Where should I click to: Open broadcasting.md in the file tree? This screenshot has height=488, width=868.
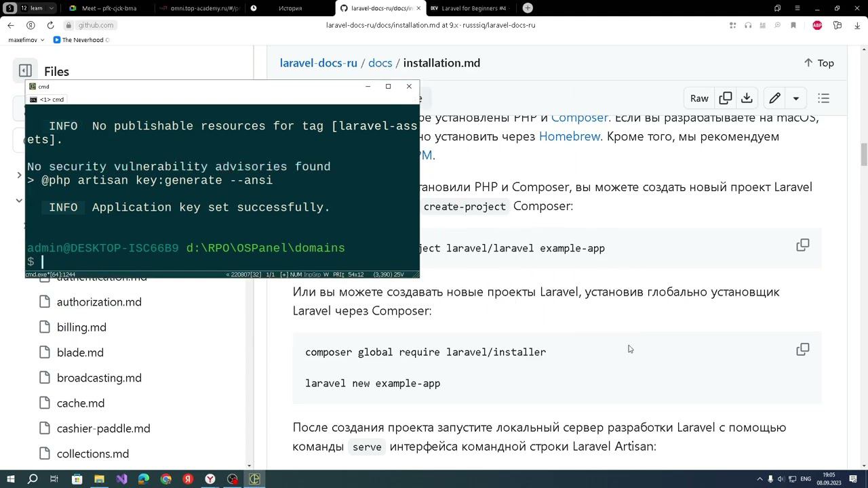coord(99,378)
